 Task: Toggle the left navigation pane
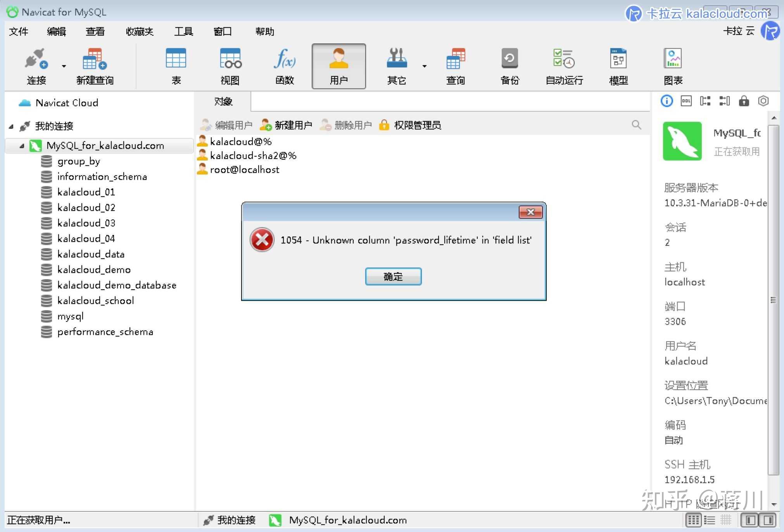(x=750, y=520)
